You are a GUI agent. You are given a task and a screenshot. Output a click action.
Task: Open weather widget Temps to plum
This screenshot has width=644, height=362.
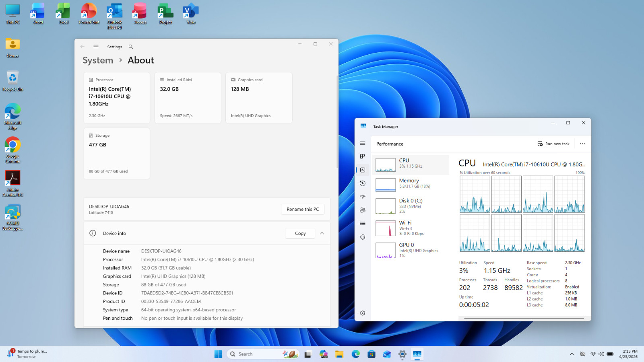pyautogui.click(x=27, y=354)
